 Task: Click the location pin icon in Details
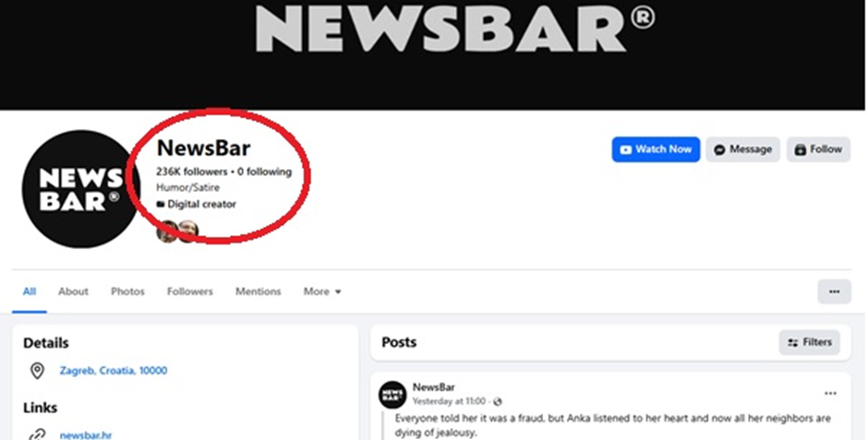[37, 370]
